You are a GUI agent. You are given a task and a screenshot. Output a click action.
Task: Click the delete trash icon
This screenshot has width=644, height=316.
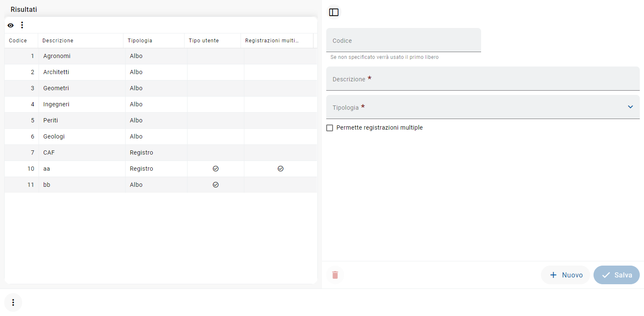335,275
